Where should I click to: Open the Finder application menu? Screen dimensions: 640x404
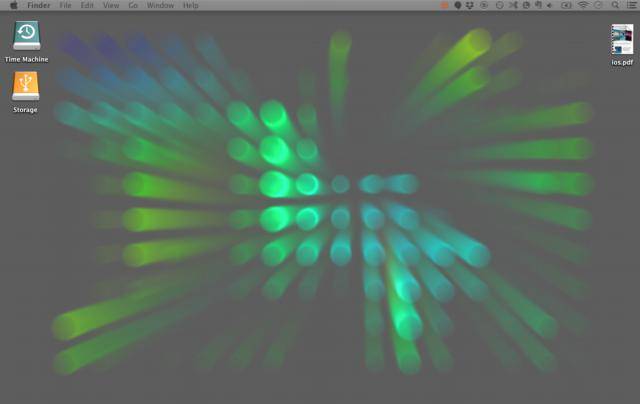pyautogui.click(x=38, y=5)
